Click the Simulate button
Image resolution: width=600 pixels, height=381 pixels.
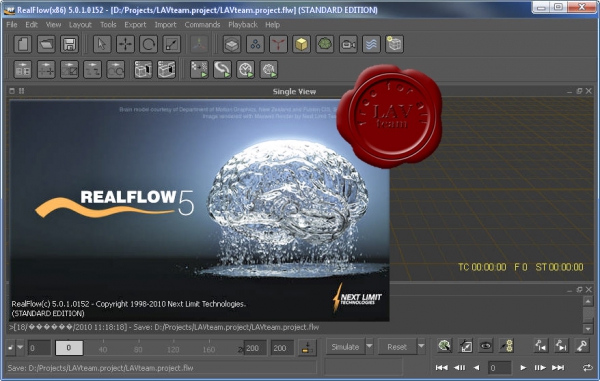tap(345, 347)
